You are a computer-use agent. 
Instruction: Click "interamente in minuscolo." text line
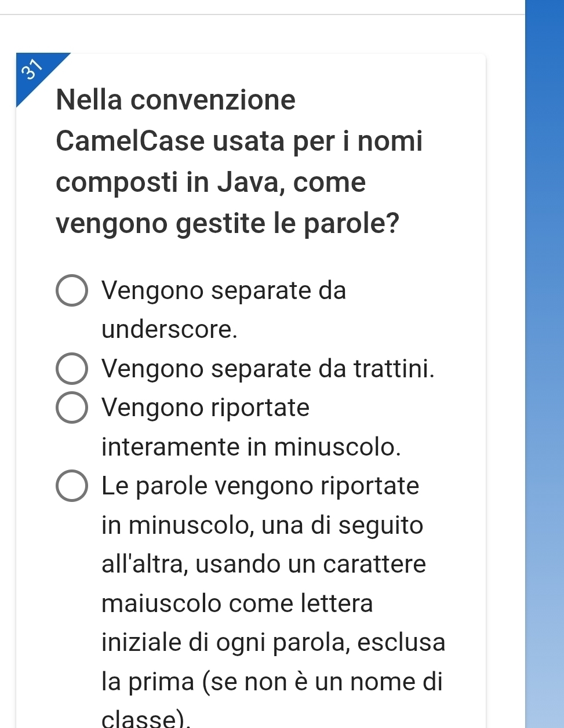[251, 447]
